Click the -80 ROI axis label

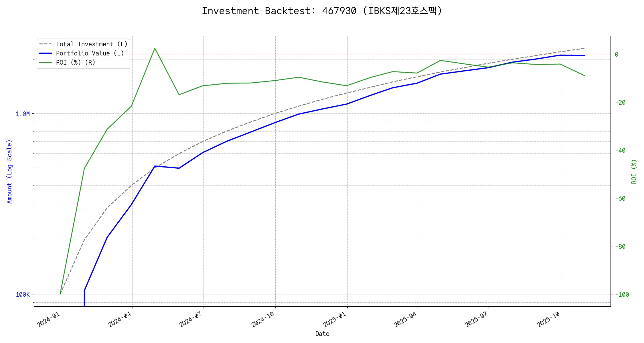click(620, 246)
